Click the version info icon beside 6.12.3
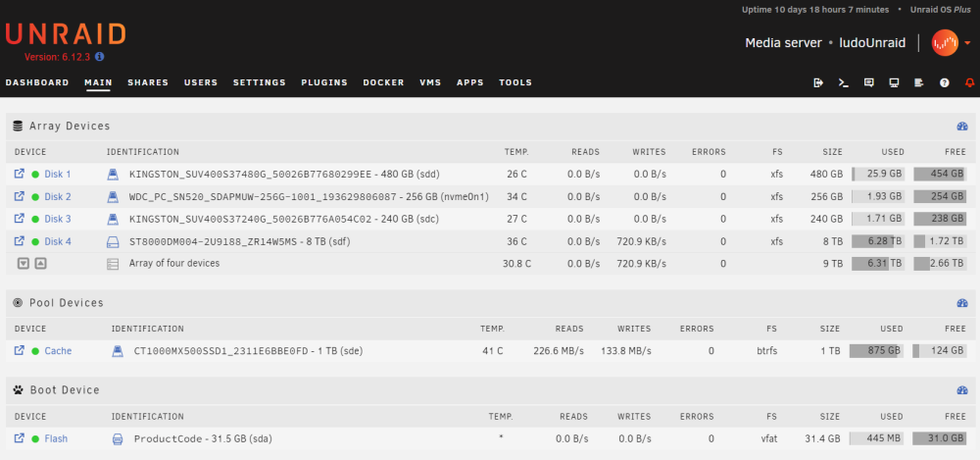980x460 pixels. [x=99, y=56]
